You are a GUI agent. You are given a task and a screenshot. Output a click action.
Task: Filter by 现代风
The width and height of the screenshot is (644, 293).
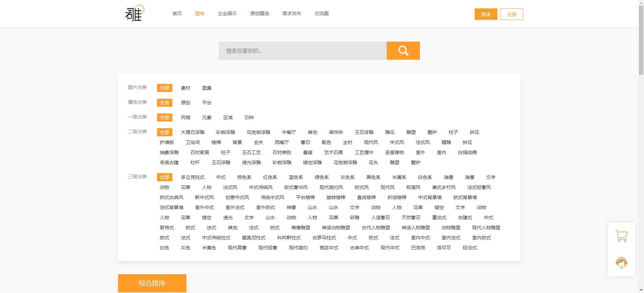[x=371, y=142]
